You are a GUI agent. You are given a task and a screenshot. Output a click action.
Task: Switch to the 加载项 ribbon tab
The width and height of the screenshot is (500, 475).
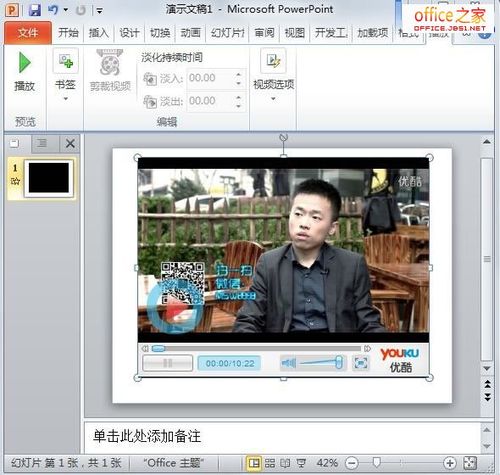pyautogui.click(x=373, y=33)
